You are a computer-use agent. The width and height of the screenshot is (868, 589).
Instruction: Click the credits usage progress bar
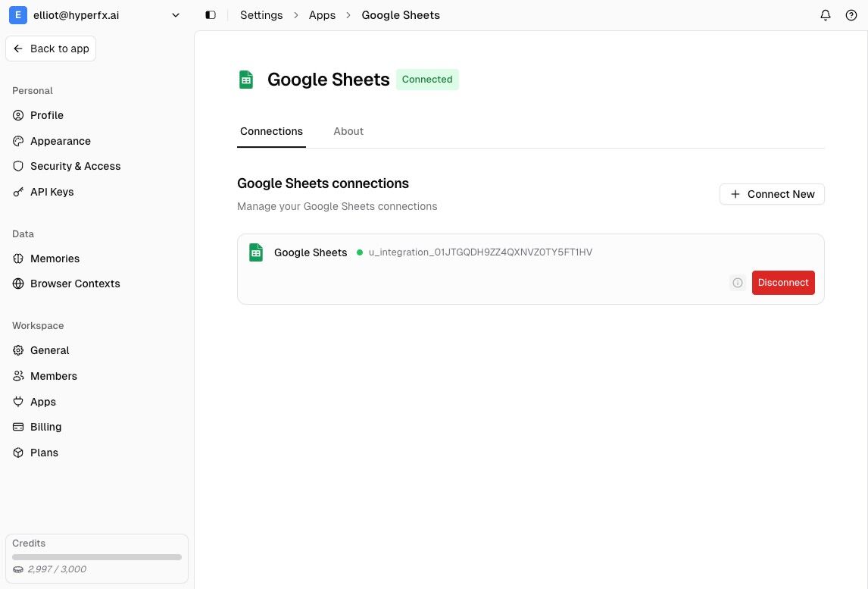click(x=97, y=557)
